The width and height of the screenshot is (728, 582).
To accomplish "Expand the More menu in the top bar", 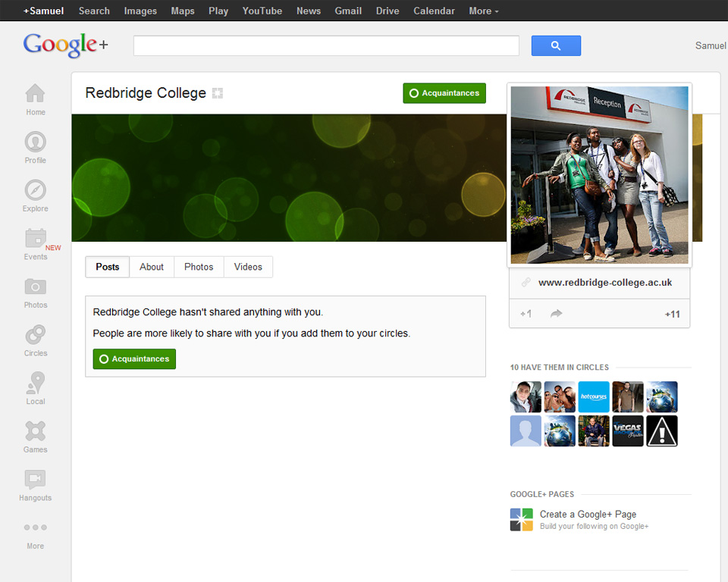I will tap(483, 11).
